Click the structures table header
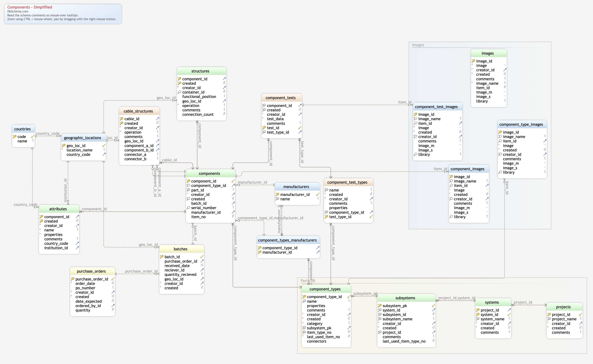593x364 pixels. click(x=201, y=71)
